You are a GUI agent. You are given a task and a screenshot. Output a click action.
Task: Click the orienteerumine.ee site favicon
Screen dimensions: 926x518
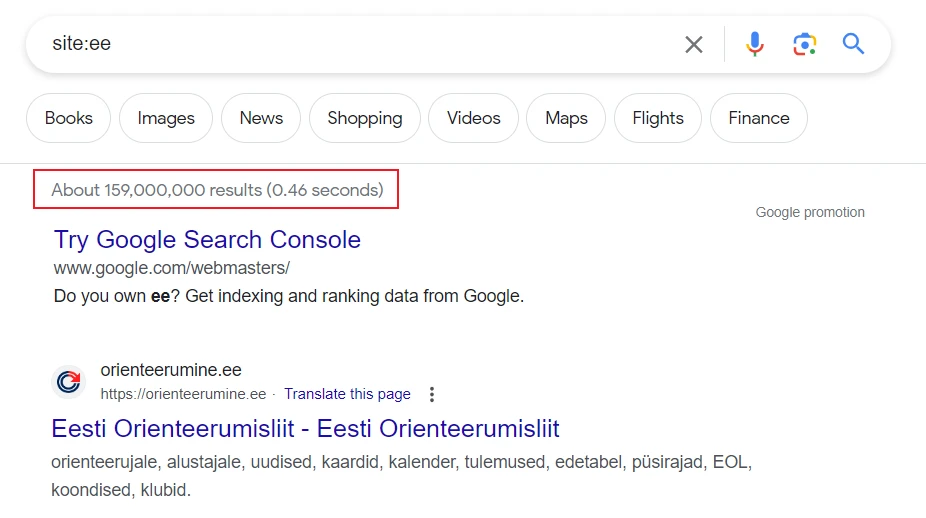(68, 382)
